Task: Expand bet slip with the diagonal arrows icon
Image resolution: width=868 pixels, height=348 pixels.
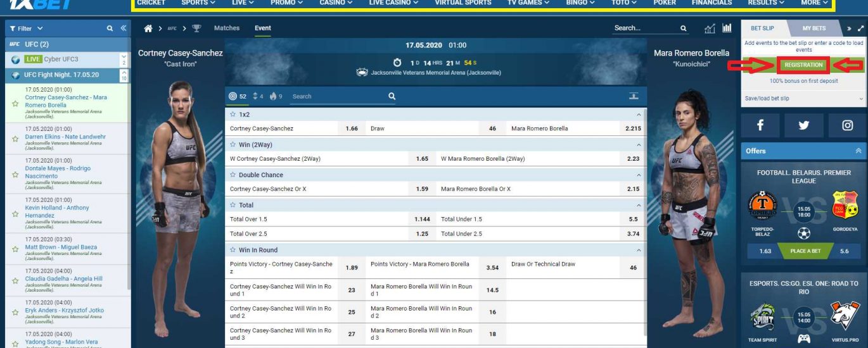Action: click(x=860, y=28)
